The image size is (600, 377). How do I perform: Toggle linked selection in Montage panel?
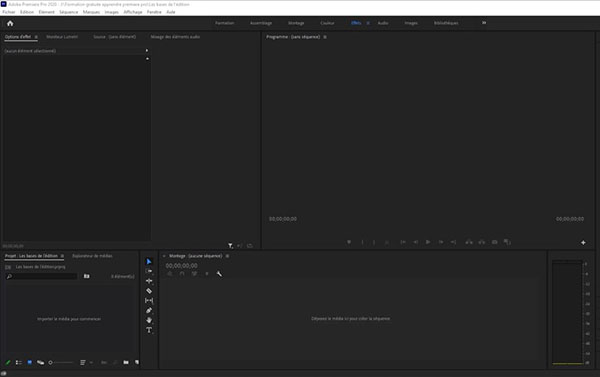194,274
